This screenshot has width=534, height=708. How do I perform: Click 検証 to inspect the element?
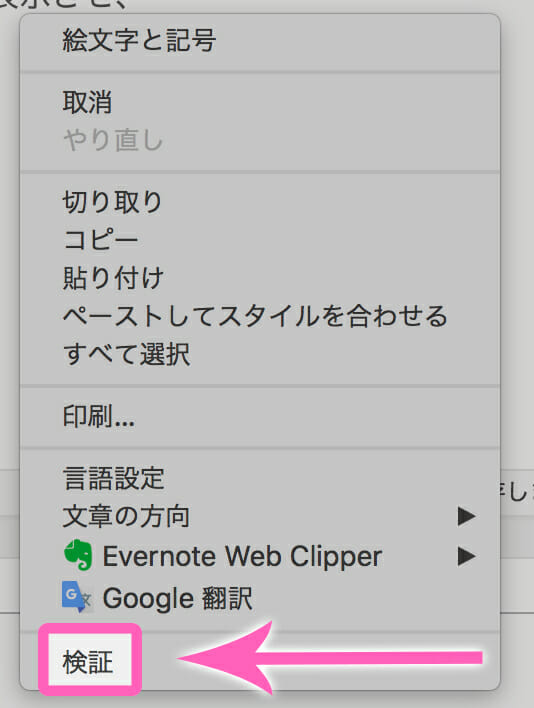coord(88,662)
